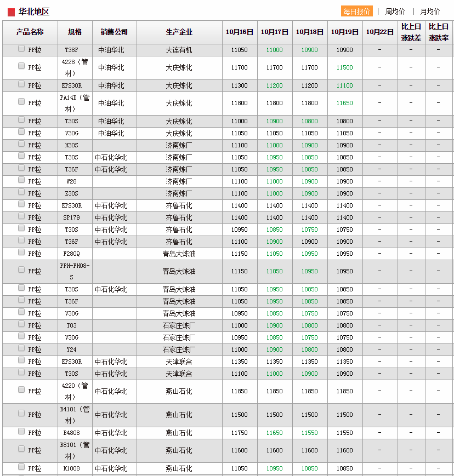Tick checkbox for SP179 齐鲁石化 row
The width and height of the screenshot is (454, 476).
21,216
